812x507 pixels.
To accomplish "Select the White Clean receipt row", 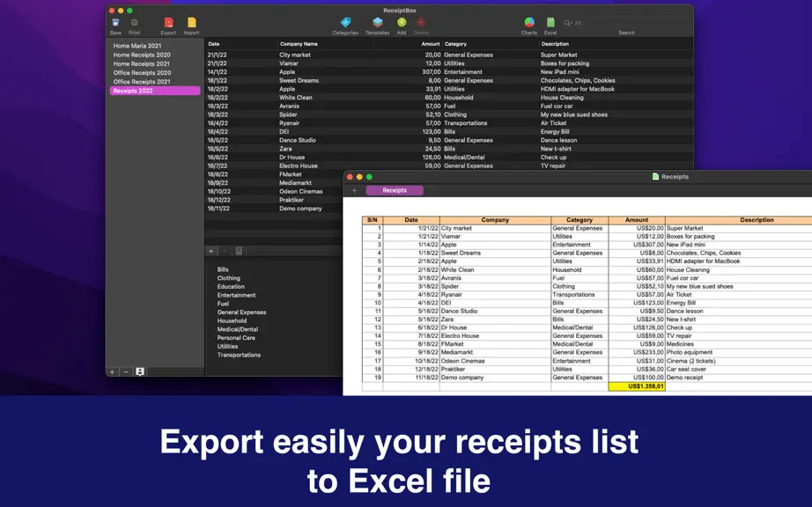I will 448,97.
